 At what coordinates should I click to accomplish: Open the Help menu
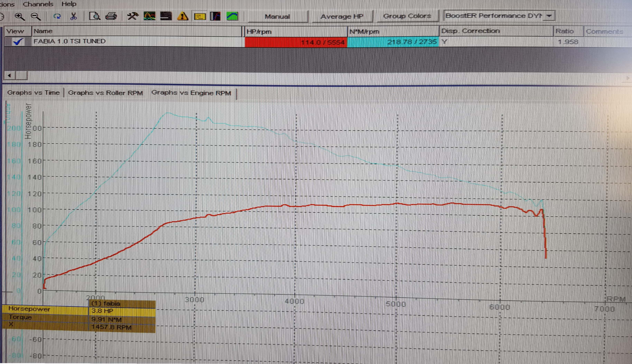[x=69, y=4]
